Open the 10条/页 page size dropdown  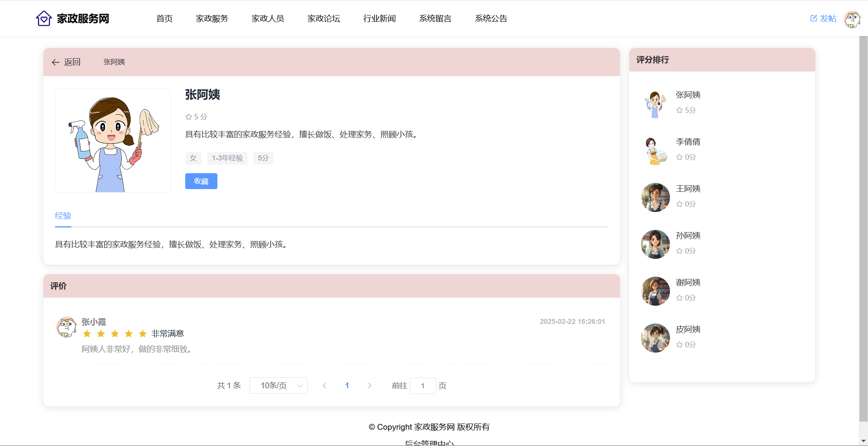click(x=279, y=386)
